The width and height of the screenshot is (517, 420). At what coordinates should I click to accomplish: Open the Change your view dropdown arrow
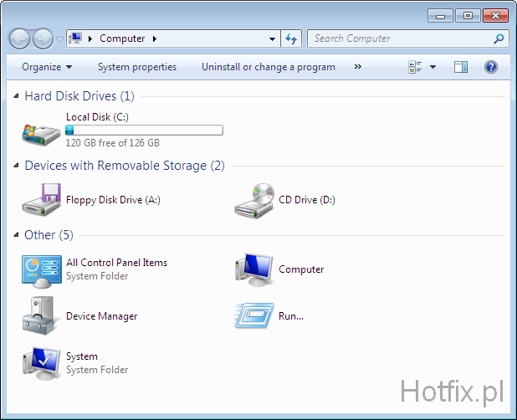click(433, 67)
